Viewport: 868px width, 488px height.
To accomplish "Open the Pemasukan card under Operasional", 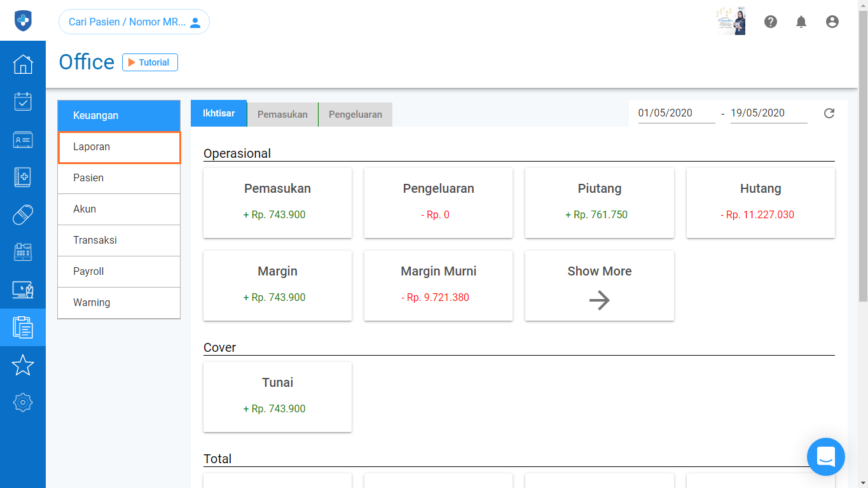I will point(277,203).
